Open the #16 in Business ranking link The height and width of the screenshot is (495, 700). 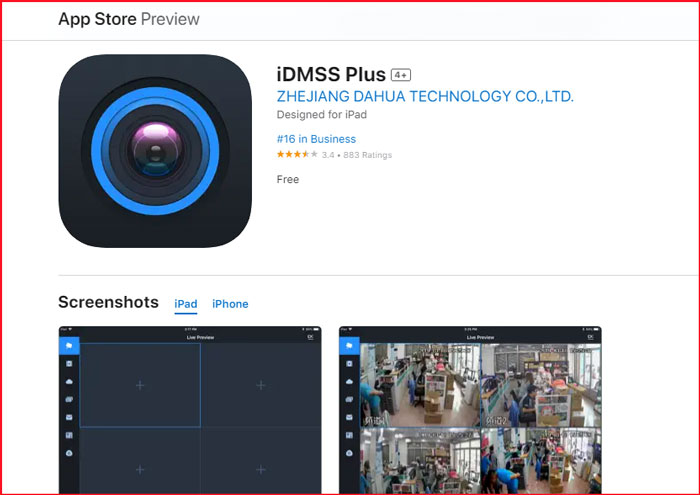point(316,139)
